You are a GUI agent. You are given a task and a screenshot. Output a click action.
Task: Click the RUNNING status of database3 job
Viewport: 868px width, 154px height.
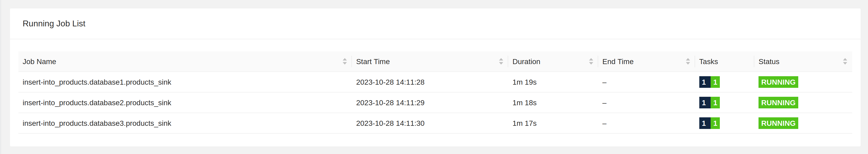(778, 123)
